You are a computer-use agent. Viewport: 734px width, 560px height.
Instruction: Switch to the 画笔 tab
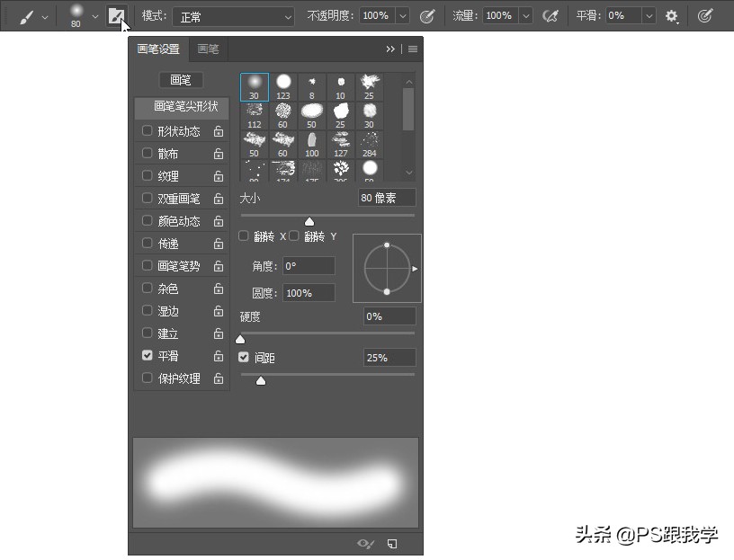click(x=209, y=49)
